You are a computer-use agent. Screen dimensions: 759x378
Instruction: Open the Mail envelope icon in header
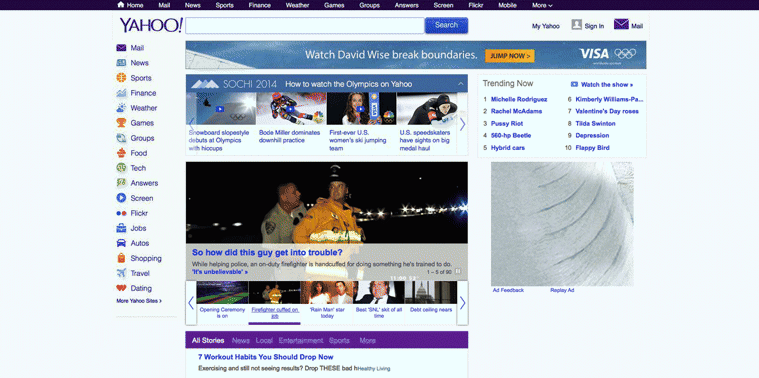click(x=621, y=24)
